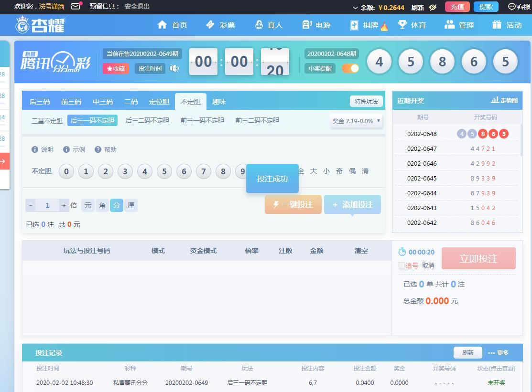This screenshot has width=532, height=392.
Task: Expand 更多 betting records
Action: (498, 353)
